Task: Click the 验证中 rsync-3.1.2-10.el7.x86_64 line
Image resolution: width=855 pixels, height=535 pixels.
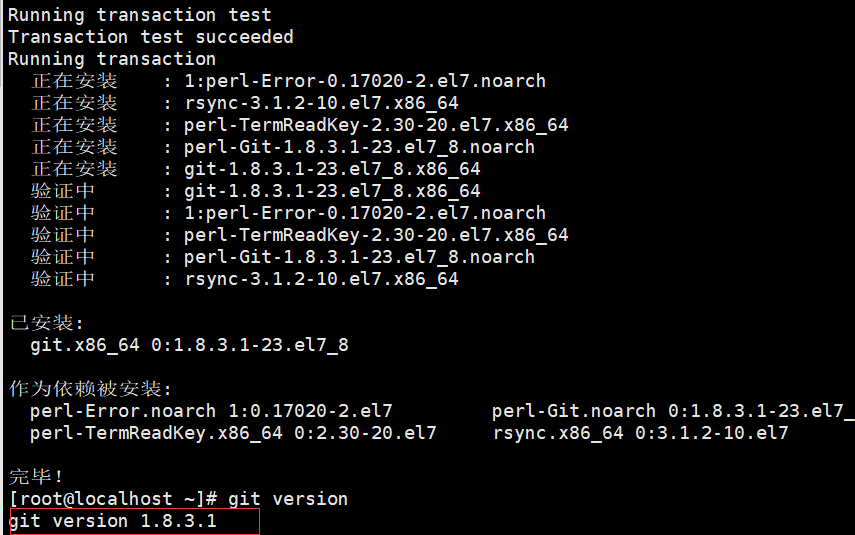Action: [245, 279]
